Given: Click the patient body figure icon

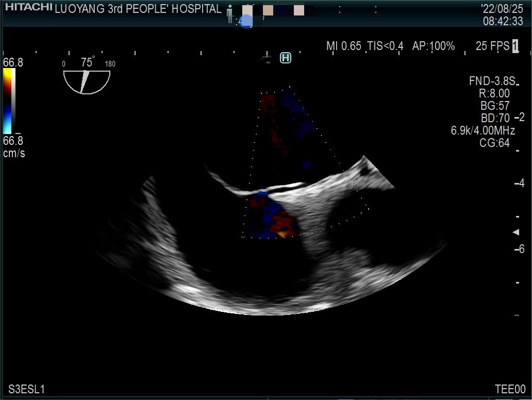Looking at the screenshot, I should tap(230, 14).
